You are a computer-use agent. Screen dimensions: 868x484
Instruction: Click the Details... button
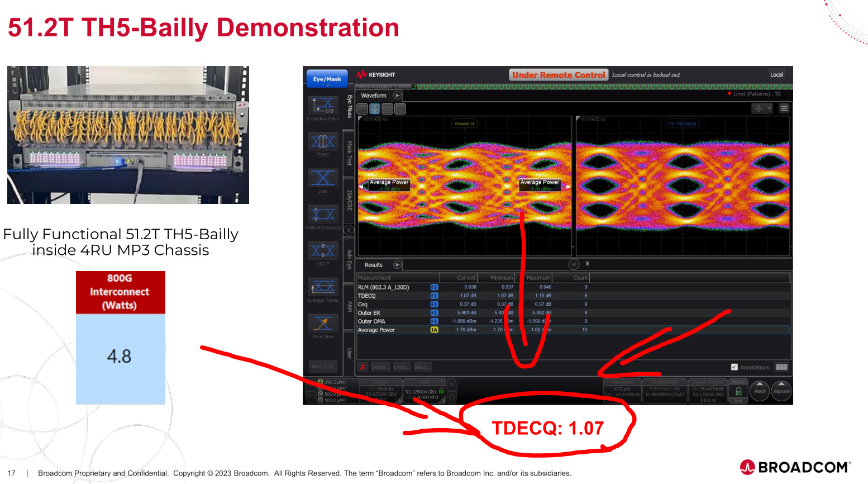(380, 367)
